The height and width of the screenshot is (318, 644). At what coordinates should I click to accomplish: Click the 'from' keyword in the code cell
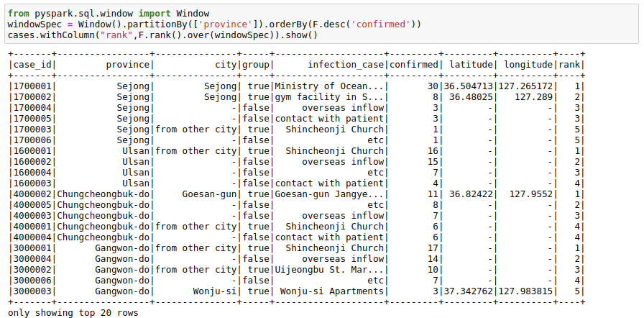pyautogui.click(x=16, y=14)
